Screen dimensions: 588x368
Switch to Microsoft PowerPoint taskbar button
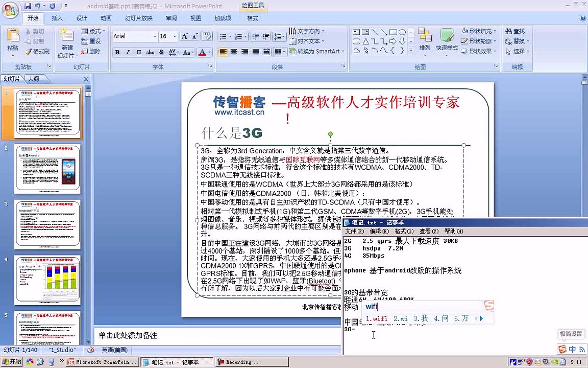pos(103,362)
